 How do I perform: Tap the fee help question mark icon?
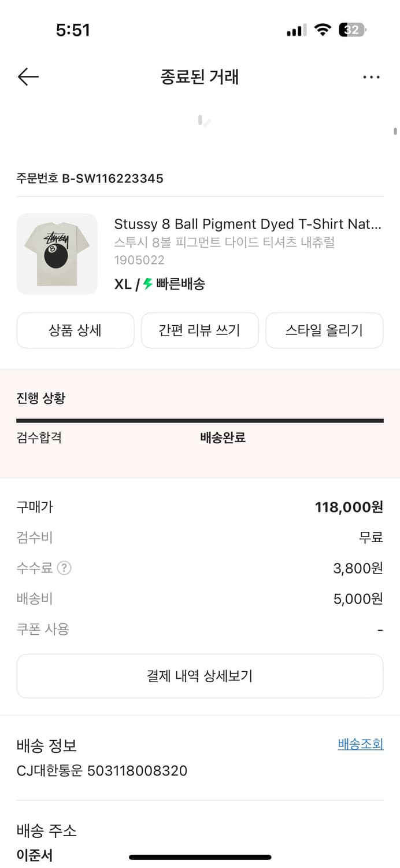pos(65,568)
